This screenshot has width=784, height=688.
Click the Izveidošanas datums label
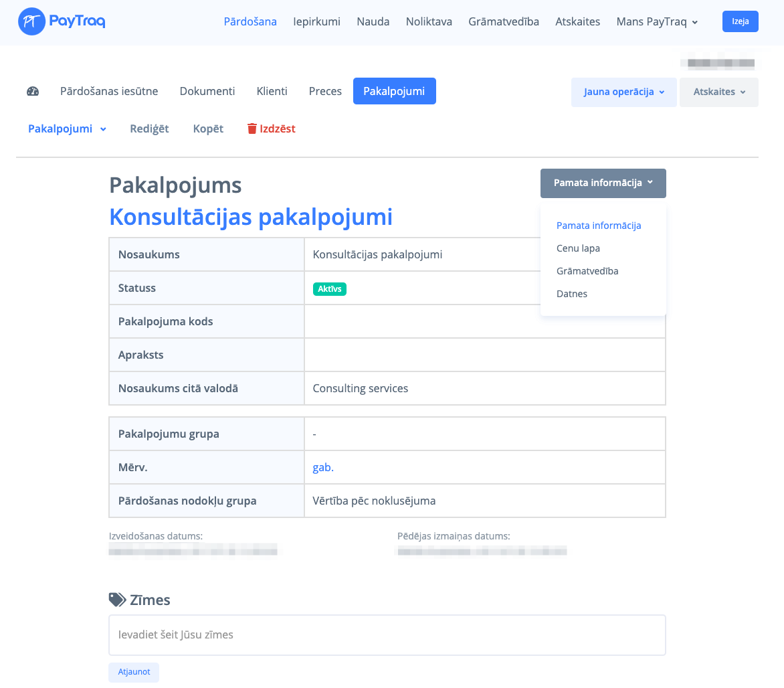(155, 536)
